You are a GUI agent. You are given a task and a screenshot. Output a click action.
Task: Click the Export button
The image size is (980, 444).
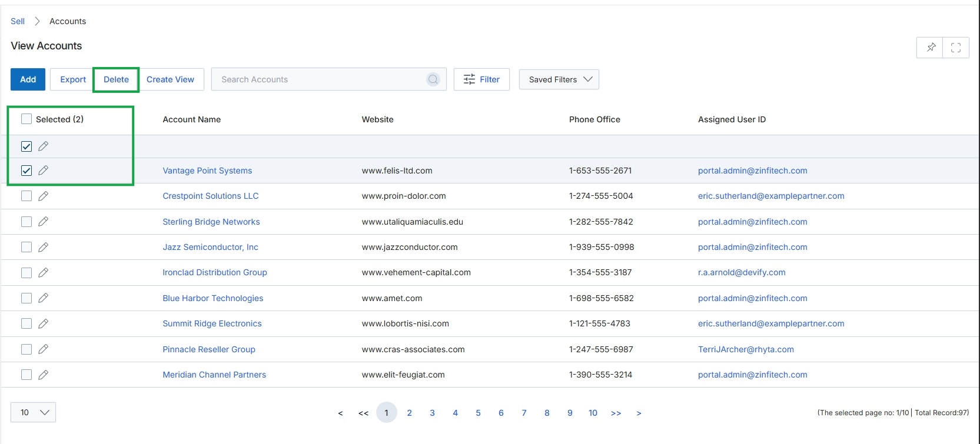(73, 79)
